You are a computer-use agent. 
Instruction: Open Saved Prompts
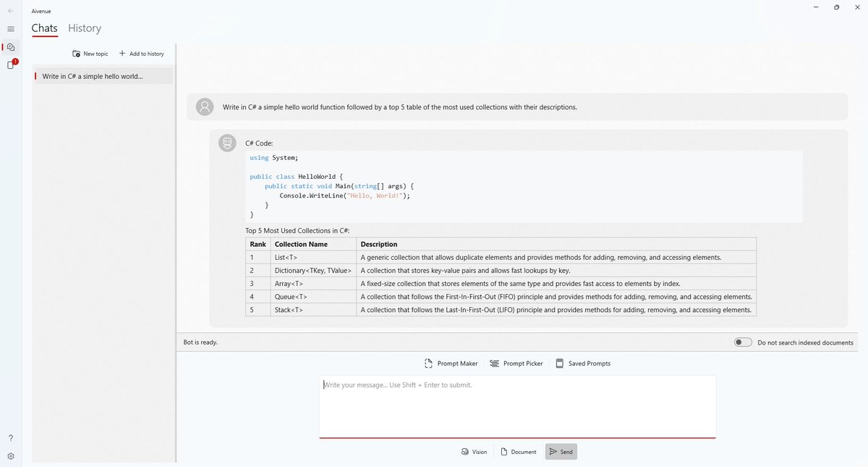(583, 363)
